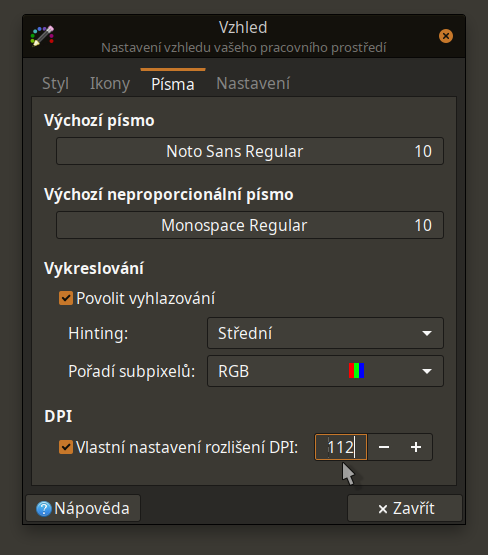Screen dimensions: 488x555
Task: Click the Hinting dropdown arrow
Action: pos(427,333)
